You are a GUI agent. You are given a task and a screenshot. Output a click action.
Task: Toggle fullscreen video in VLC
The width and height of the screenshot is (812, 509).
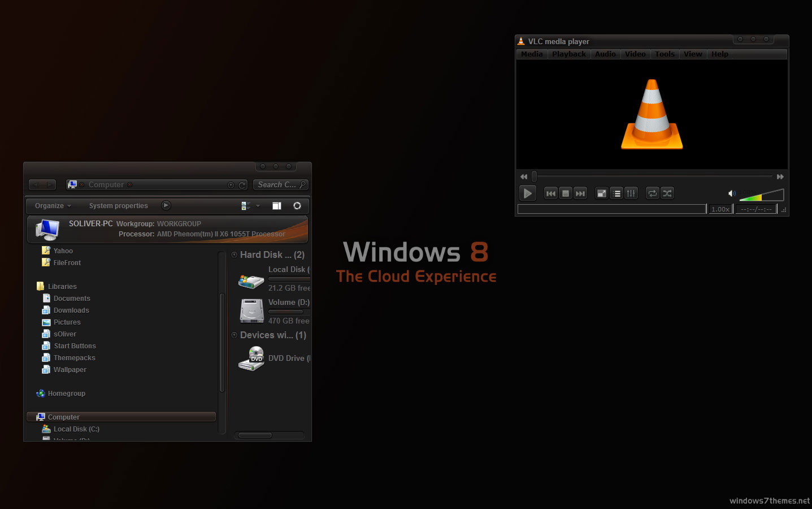click(602, 193)
